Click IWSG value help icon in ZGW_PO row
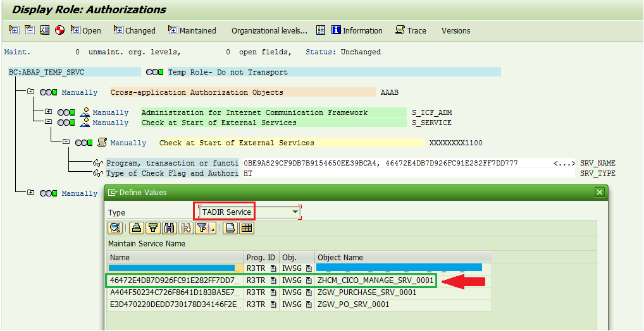 [309, 304]
